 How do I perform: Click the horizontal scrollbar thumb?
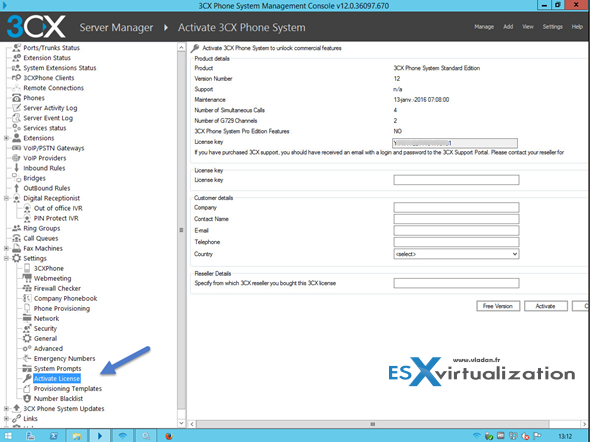pyautogui.click(x=373, y=424)
